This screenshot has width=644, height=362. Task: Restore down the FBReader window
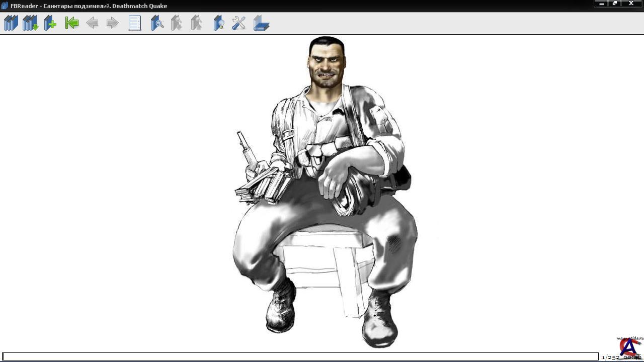click(615, 4)
